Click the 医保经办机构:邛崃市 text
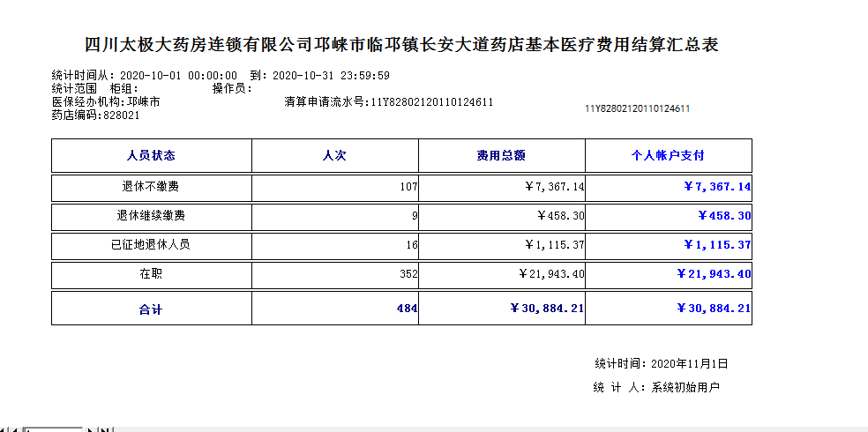 [x=106, y=101]
